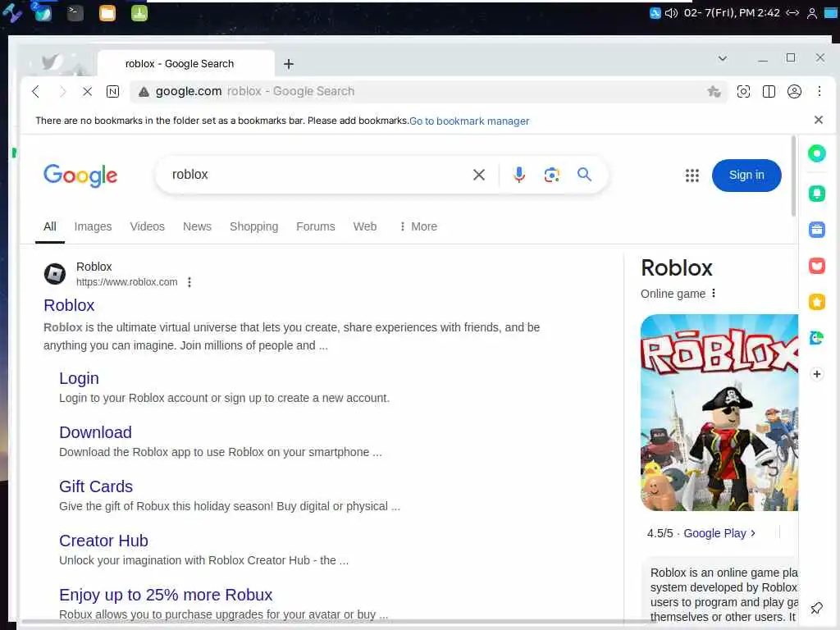The height and width of the screenshot is (630, 840).
Task: Switch to the Videos tab
Action: click(147, 226)
